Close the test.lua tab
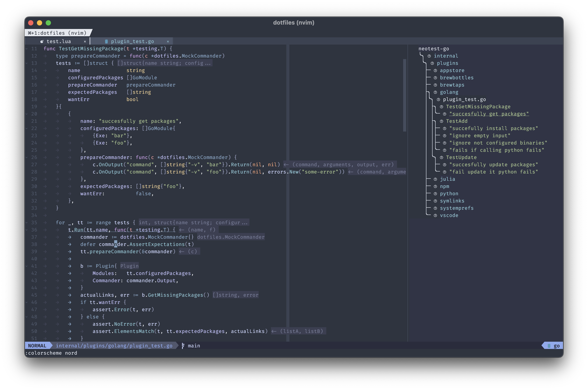The image size is (588, 390). 85,42
